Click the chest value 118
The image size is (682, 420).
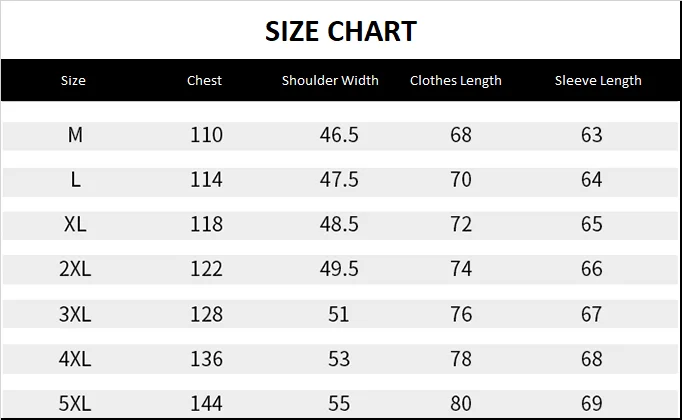pos(206,224)
